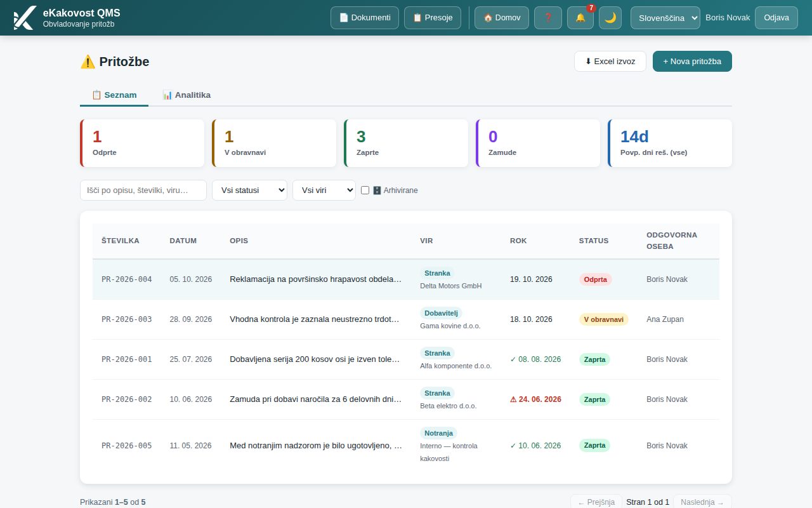This screenshot has width=812, height=508.
Task: Download the Excel izvoz export
Action: point(610,62)
